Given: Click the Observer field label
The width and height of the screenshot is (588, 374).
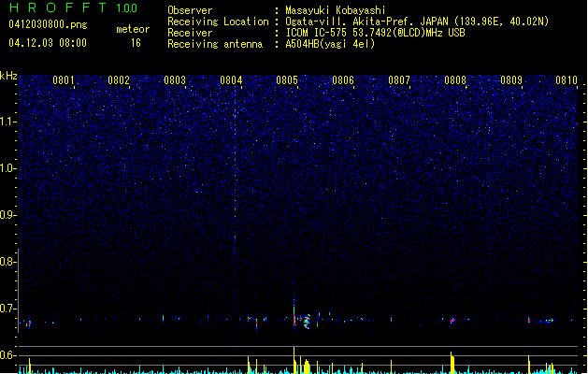Looking at the screenshot, I should pos(190,10).
